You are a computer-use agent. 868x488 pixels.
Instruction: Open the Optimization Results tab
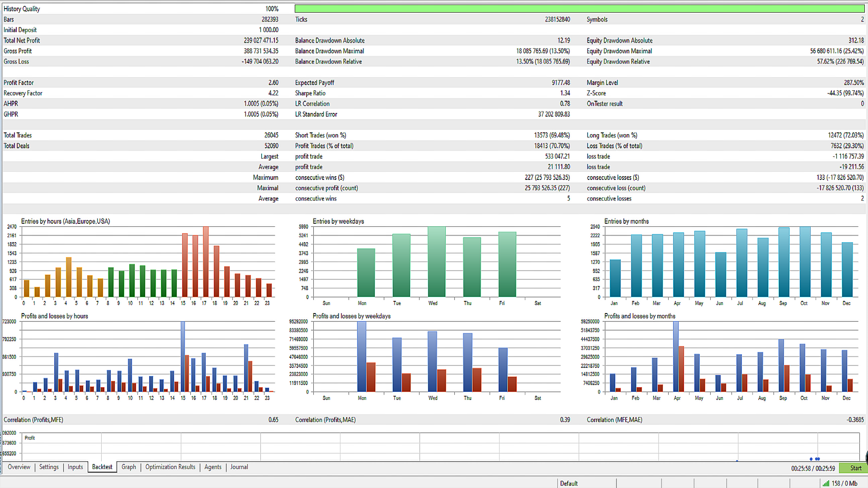point(170,467)
